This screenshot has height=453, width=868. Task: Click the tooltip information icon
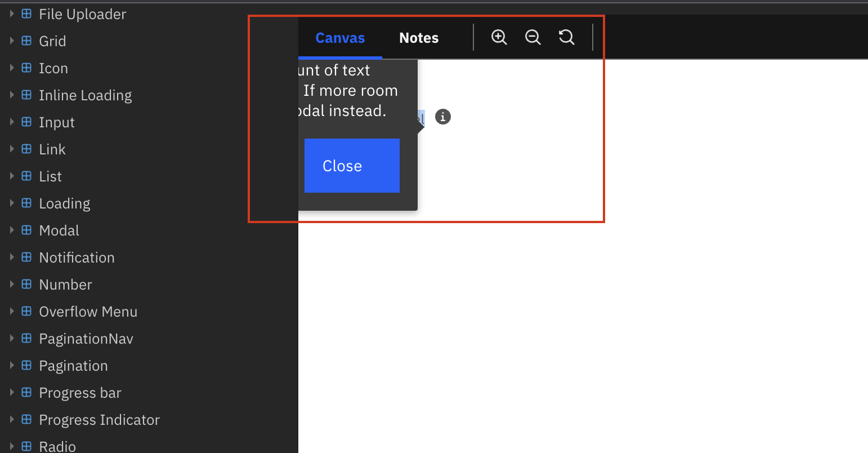pos(443,117)
